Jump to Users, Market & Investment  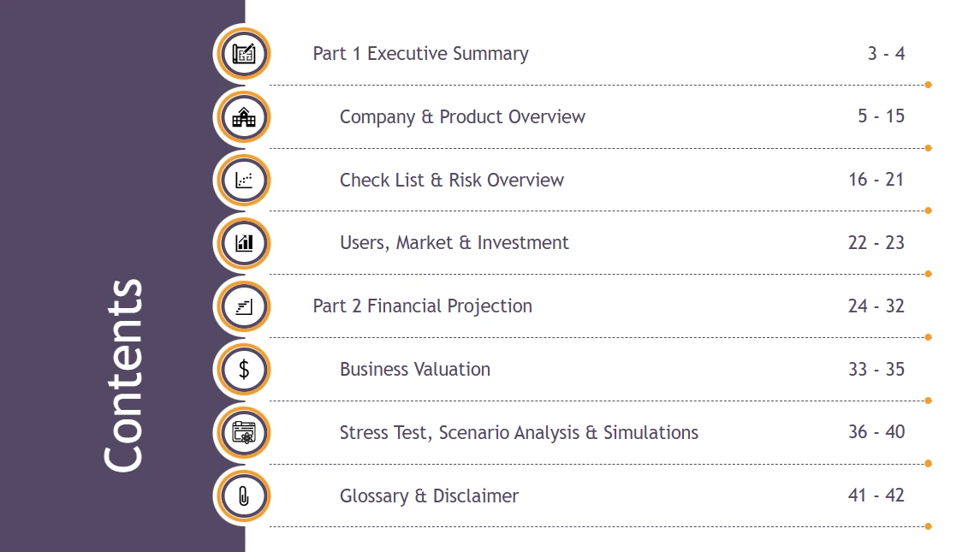click(454, 243)
